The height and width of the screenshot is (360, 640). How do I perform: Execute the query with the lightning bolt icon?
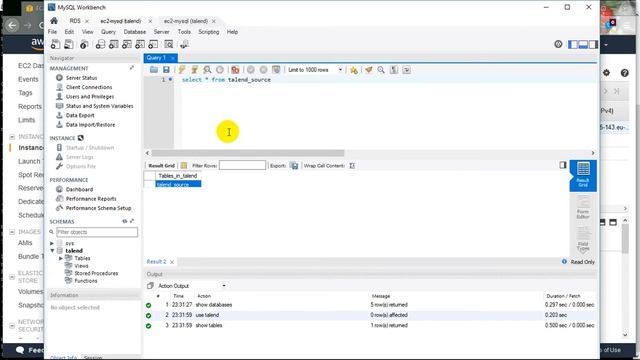tap(182, 70)
